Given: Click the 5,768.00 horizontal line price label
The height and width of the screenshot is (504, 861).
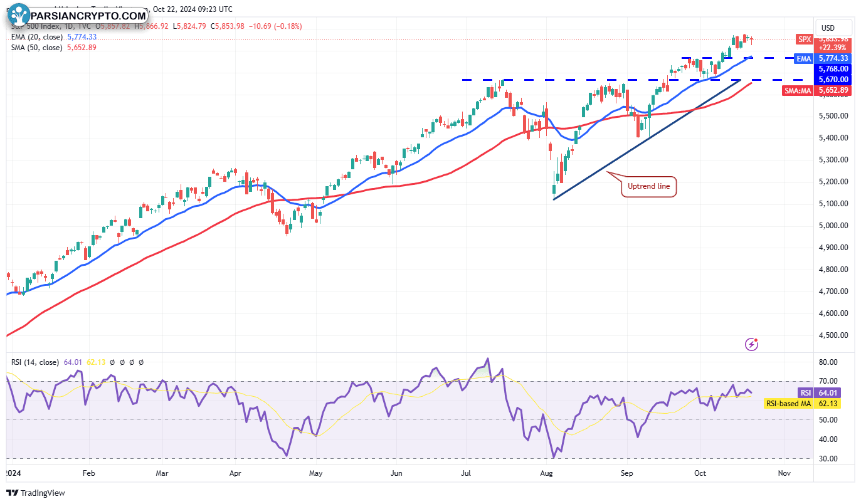Looking at the screenshot, I should click(x=833, y=69).
